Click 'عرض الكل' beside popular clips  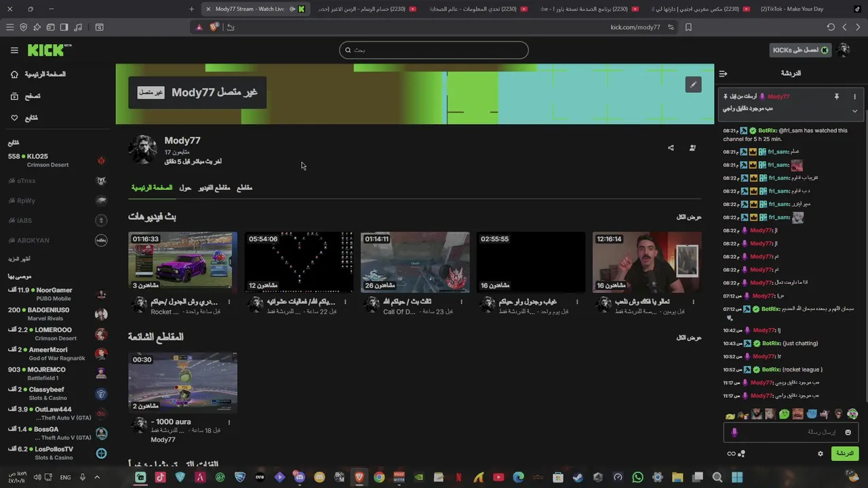[689, 338]
